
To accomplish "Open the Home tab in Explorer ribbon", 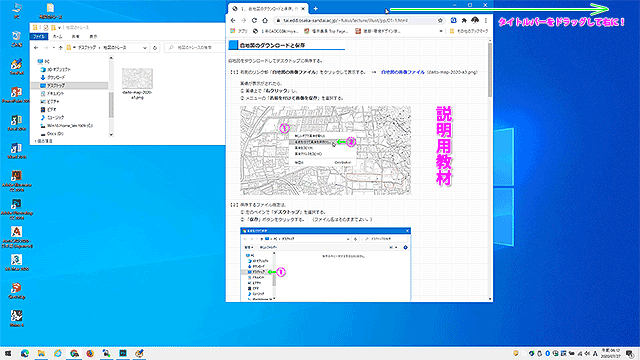I will tap(58, 36).
